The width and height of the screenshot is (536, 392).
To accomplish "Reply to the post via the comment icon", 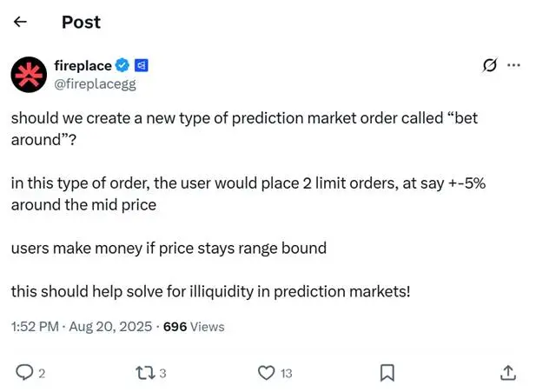I will coord(24,373).
